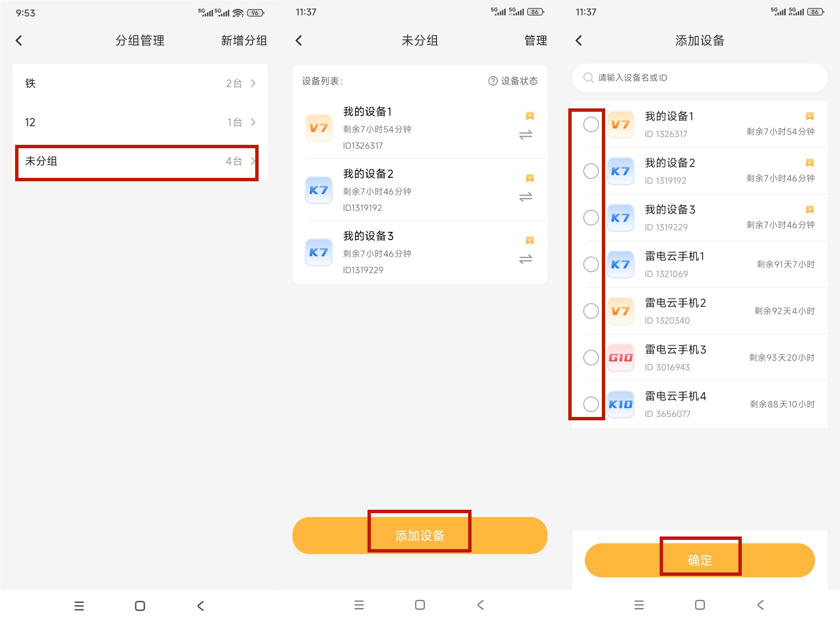Select radio button for 雷电云手机1
This screenshot has height=622, width=840.
591,264
